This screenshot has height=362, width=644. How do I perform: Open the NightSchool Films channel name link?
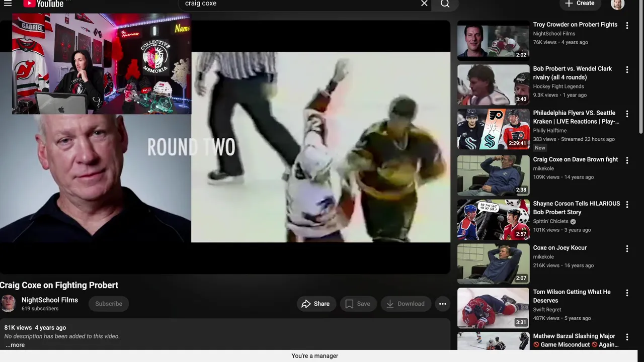click(50, 300)
